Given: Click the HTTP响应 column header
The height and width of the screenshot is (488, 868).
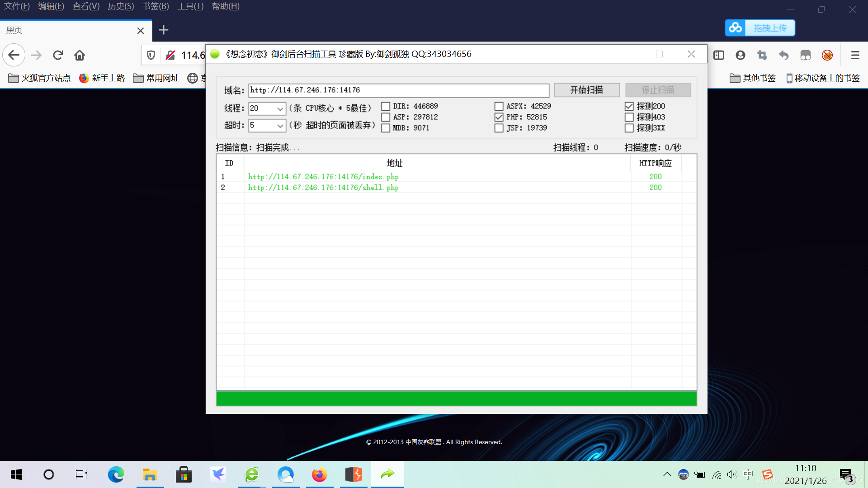Looking at the screenshot, I should [x=656, y=163].
